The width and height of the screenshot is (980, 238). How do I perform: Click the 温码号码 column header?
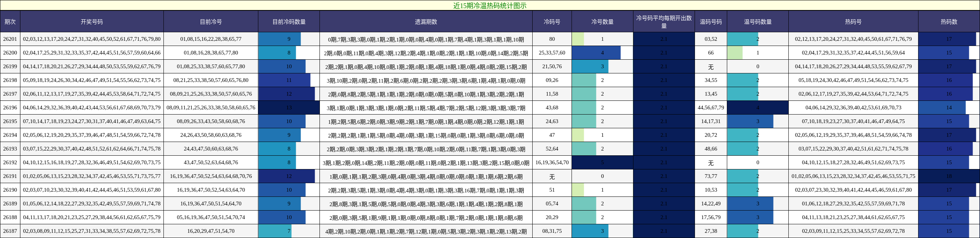click(x=711, y=22)
